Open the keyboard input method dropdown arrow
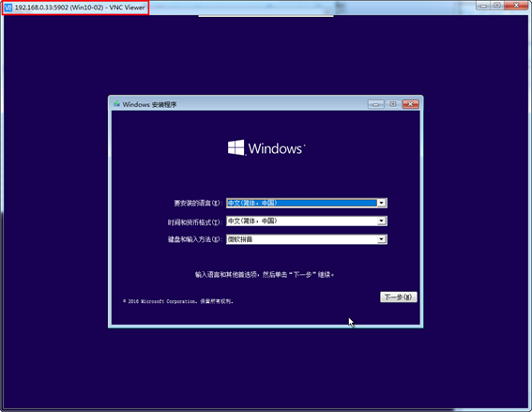 [x=381, y=239]
